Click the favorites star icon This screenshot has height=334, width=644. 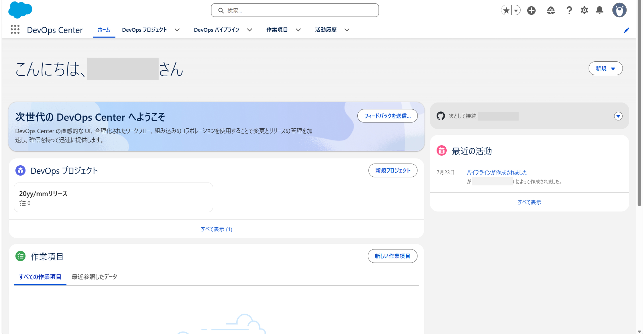(x=506, y=10)
